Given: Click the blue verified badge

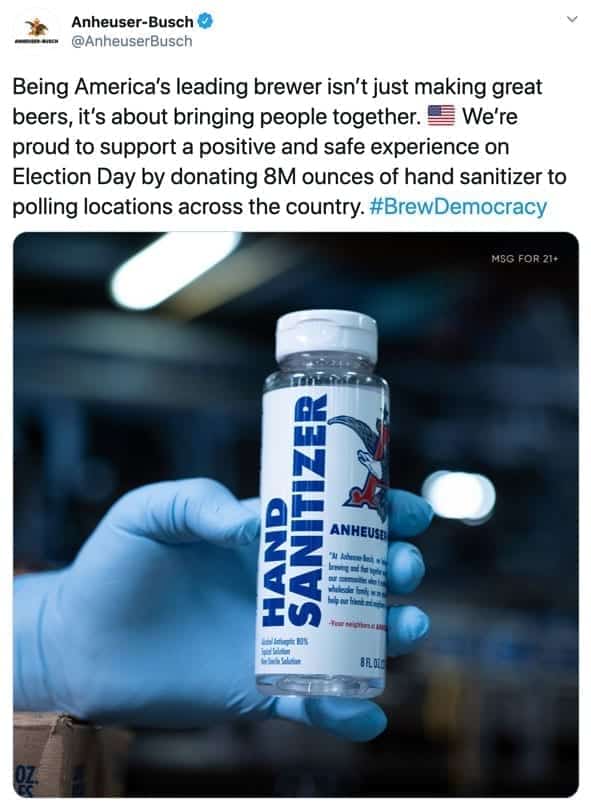Looking at the screenshot, I should pyautogui.click(x=206, y=22).
